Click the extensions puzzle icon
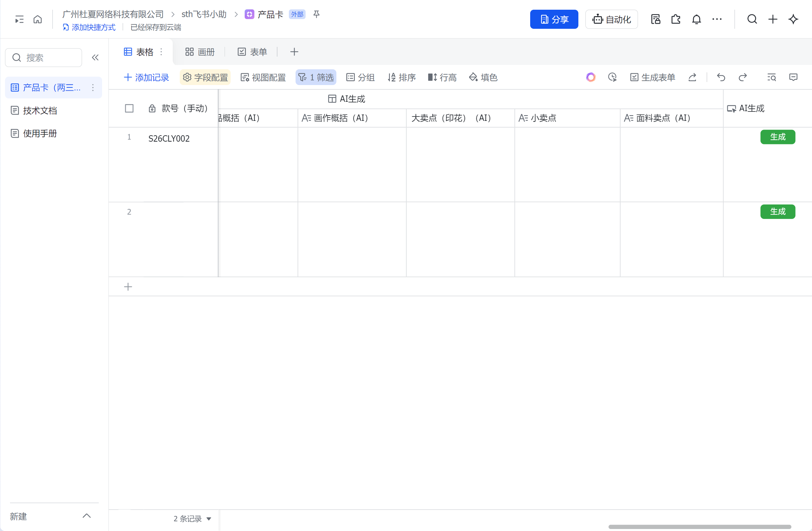 (675, 19)
